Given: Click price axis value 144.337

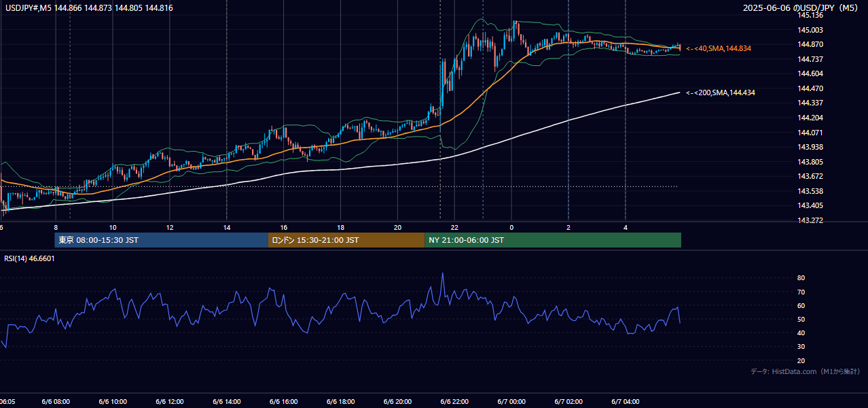Looking at the screenshot, I should pos(810,103).
